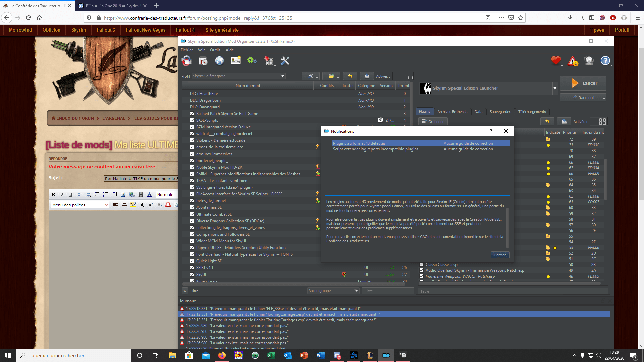The width and height of the screenshot is (644, 362).
Task: Uncheck the SKSE-Scripts mod checkbox
Action: pos(192,120)
